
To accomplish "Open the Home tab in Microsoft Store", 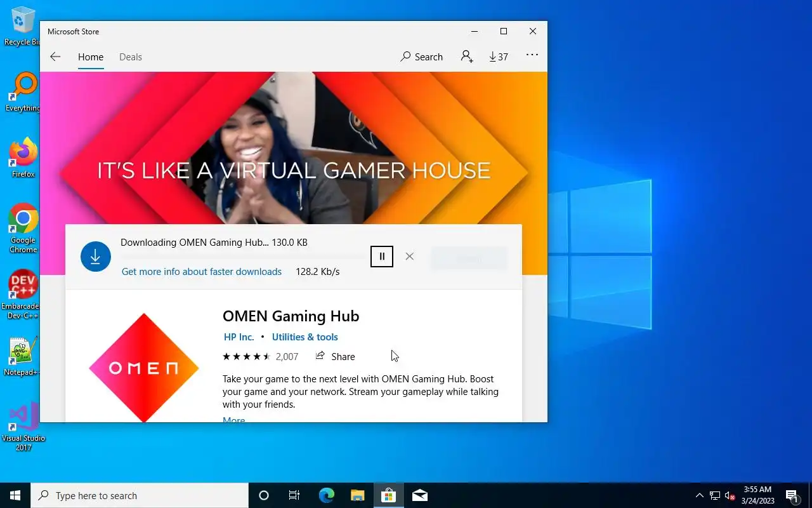I will point(91,57).
